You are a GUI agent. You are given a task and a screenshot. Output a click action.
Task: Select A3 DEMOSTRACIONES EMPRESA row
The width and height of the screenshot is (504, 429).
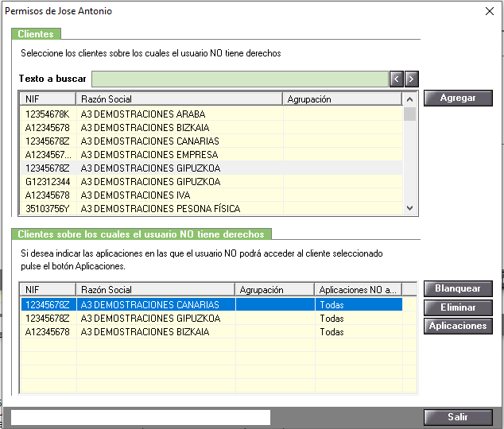(x=211, y=154)
